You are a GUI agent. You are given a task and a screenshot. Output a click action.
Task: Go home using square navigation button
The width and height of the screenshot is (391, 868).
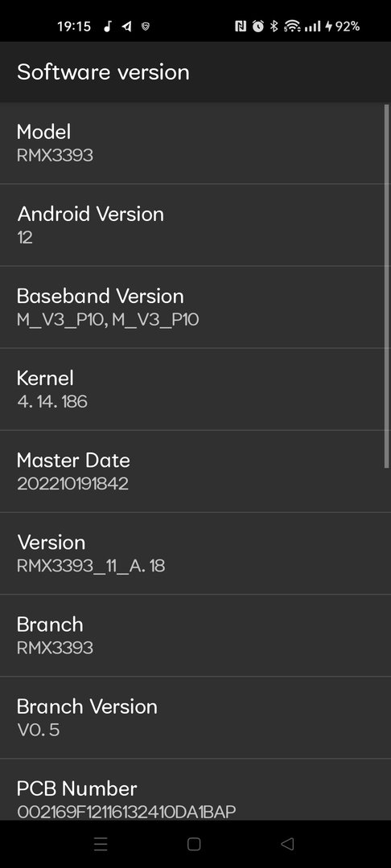(194, 844)
